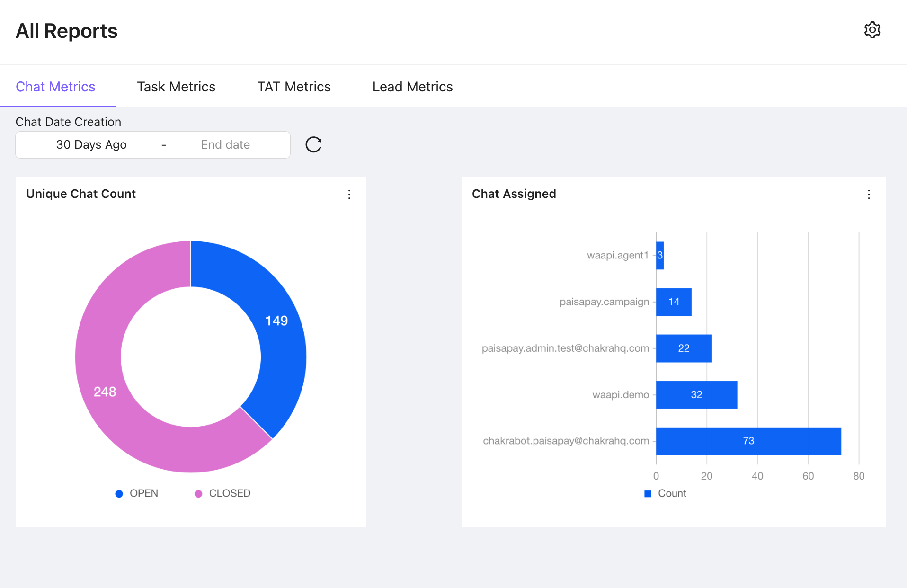The width and height of the screenshot is (907, 588).
Task: Select the TAT Metrics tab
Action: point(293,87)
